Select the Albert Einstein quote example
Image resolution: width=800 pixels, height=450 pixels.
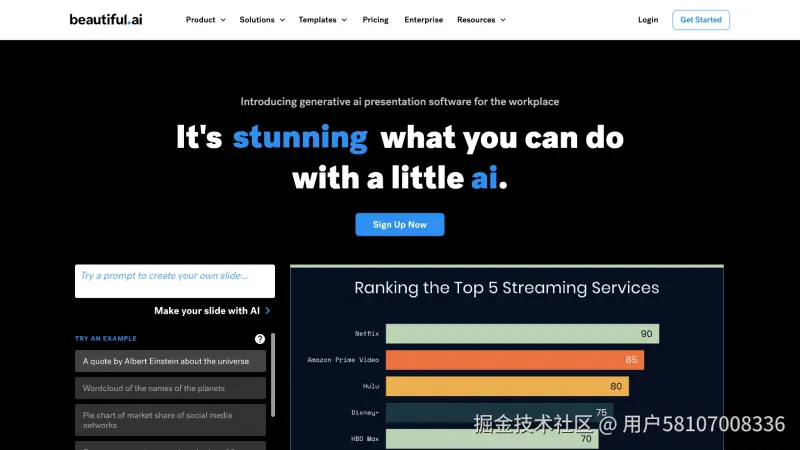tap(170, 361)
